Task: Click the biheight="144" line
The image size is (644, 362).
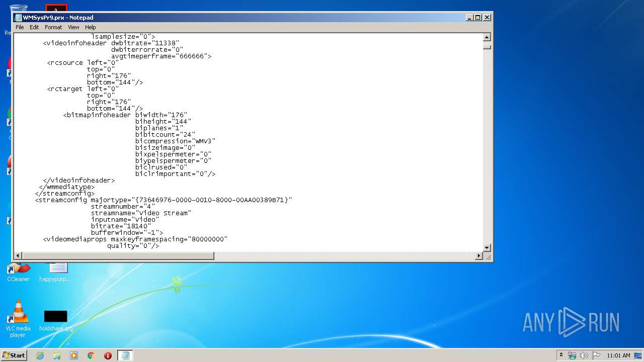Action: coord(163,122)
